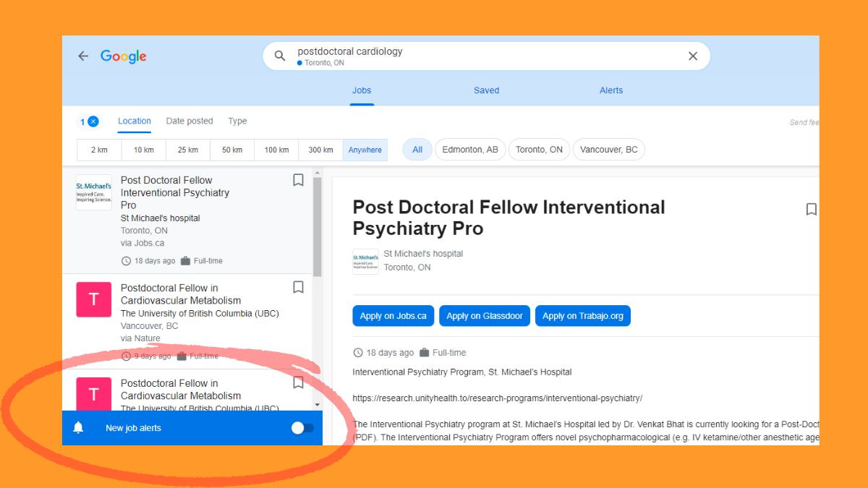Click Apply on Glassdoor
The height and width of the screenshot is (488, 868).
point(485,316)
